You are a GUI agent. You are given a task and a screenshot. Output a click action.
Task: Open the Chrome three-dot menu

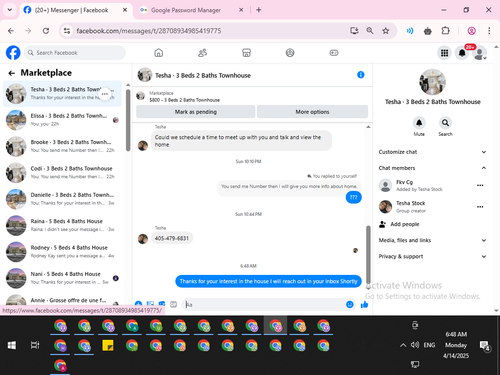[x=489, y=31]
